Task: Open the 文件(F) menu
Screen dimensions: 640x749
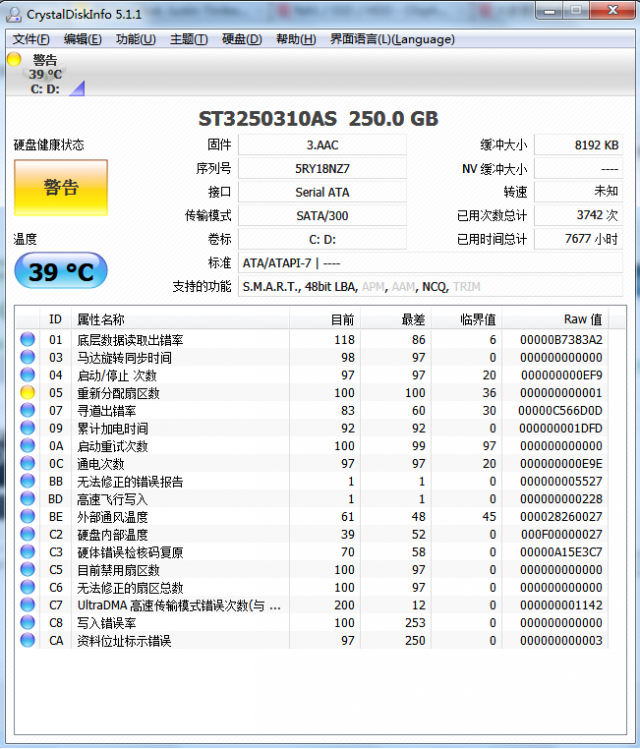Action: pyautogui.click(x=31, y=39)
